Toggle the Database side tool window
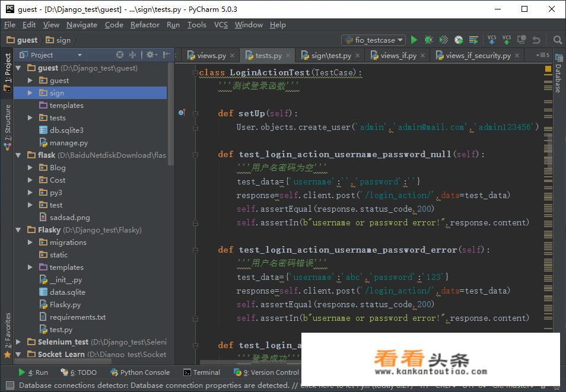Screen dimensions: 566x392 tap(558, 74)
